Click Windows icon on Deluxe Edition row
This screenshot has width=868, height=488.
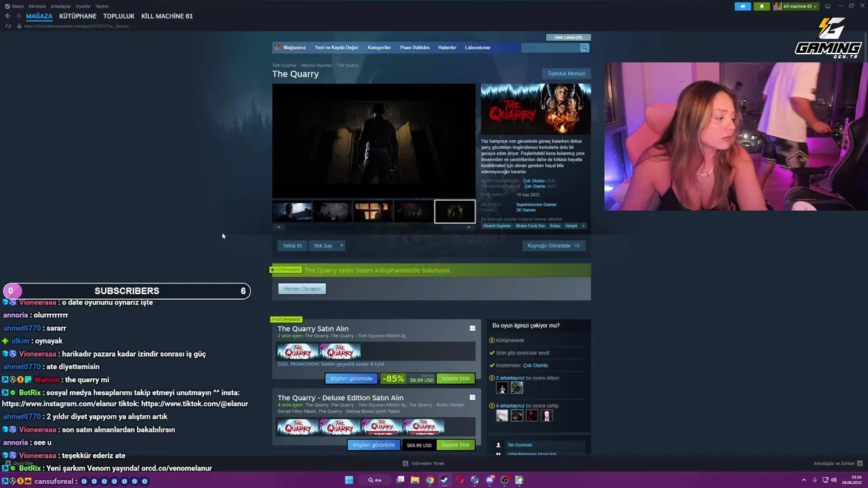tap(473, 398)
